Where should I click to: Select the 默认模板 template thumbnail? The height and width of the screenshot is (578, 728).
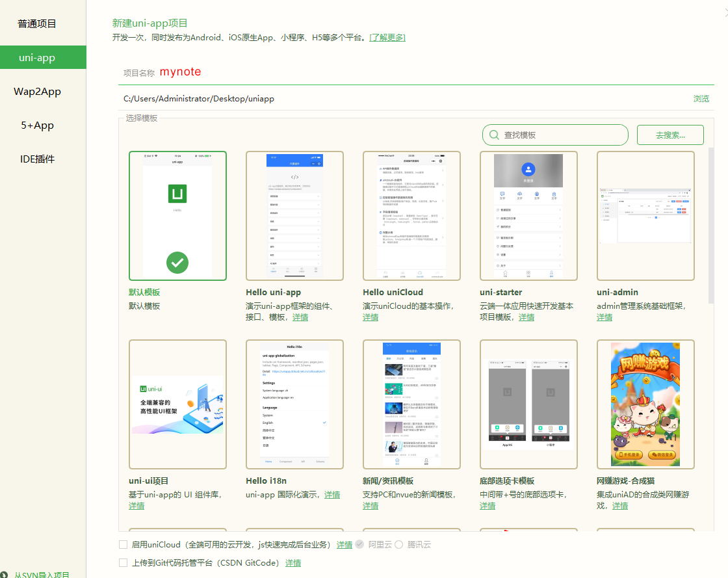point(178,216)
